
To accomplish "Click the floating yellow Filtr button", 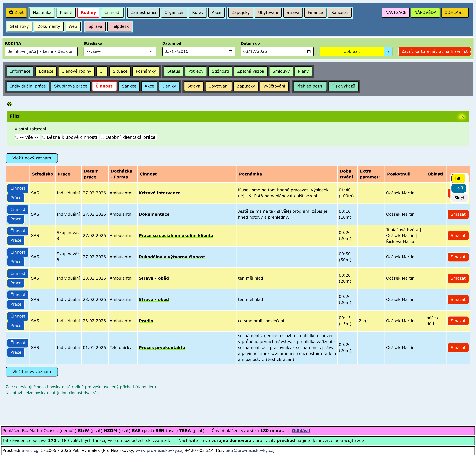I will tap(458, 178).
